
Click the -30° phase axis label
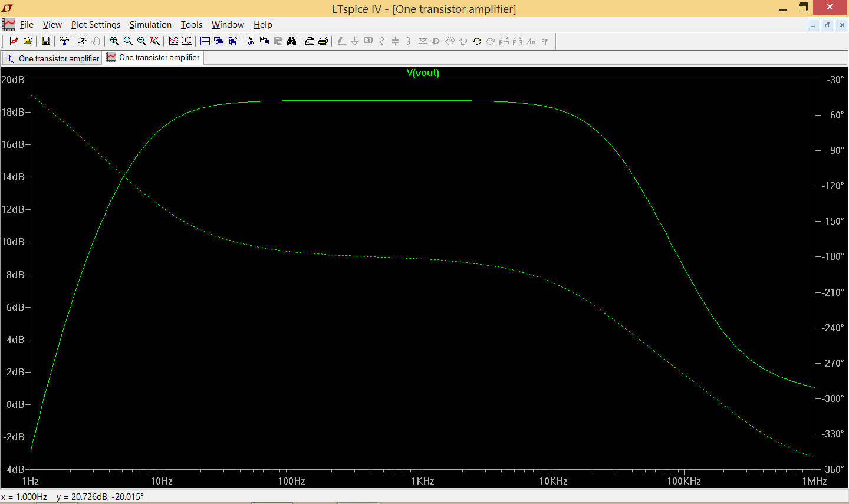(x=835, y=80)
